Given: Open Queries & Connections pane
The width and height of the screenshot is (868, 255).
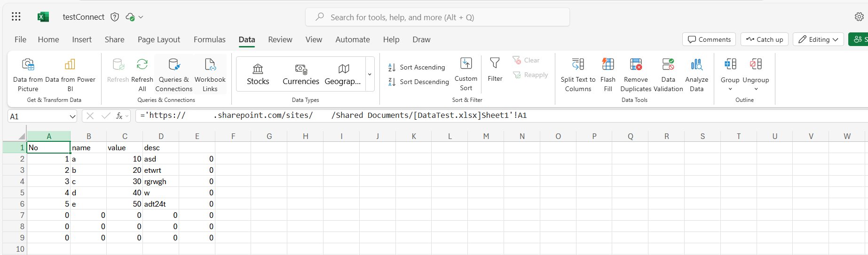Looking at the screenshot, I should [174, 76].
